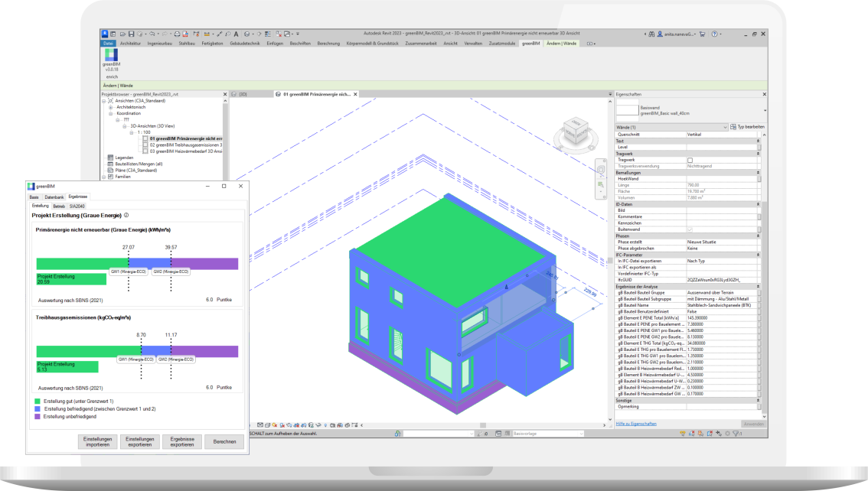Click the user account icon for anita.naneva
This screenshot has height=491, width=868.
660,34
